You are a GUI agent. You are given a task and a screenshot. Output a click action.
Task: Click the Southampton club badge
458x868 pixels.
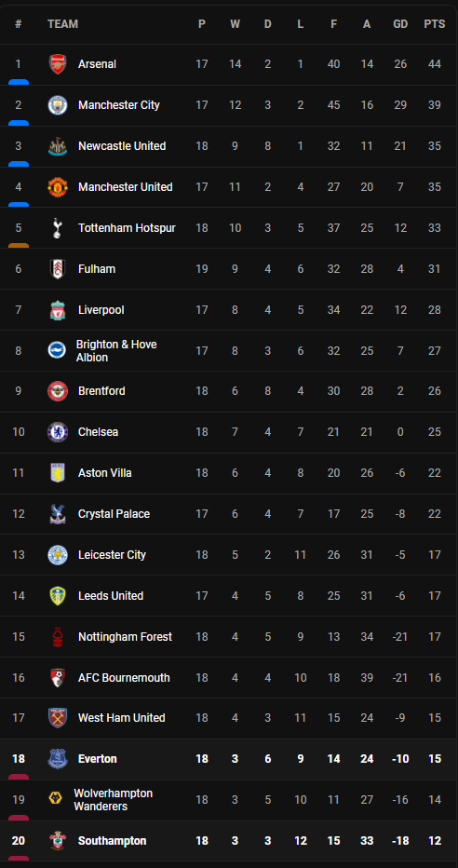coord(58,840)
